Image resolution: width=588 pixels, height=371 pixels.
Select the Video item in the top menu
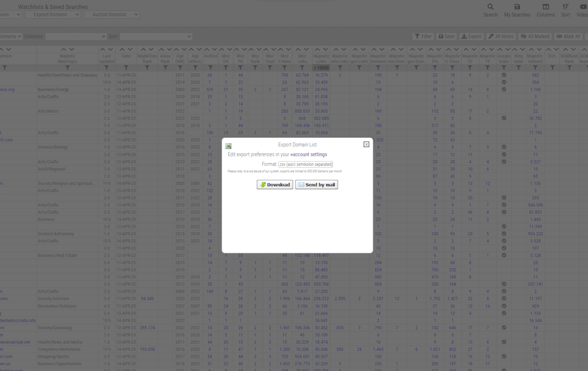[582, 9]
